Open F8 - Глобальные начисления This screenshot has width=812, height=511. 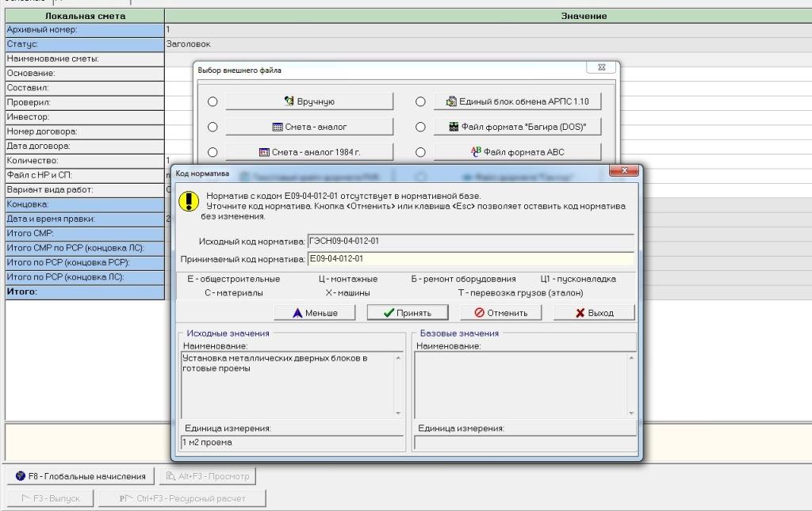click(80, 476)
